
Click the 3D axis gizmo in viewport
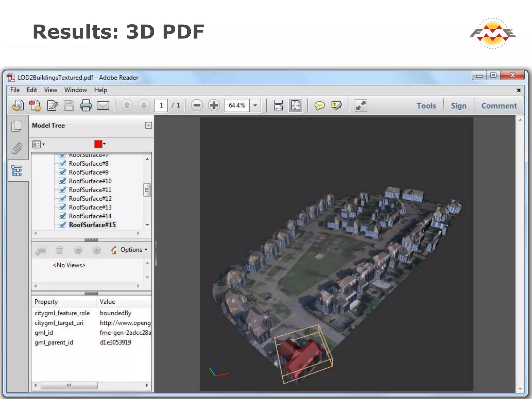pos(218,370)
